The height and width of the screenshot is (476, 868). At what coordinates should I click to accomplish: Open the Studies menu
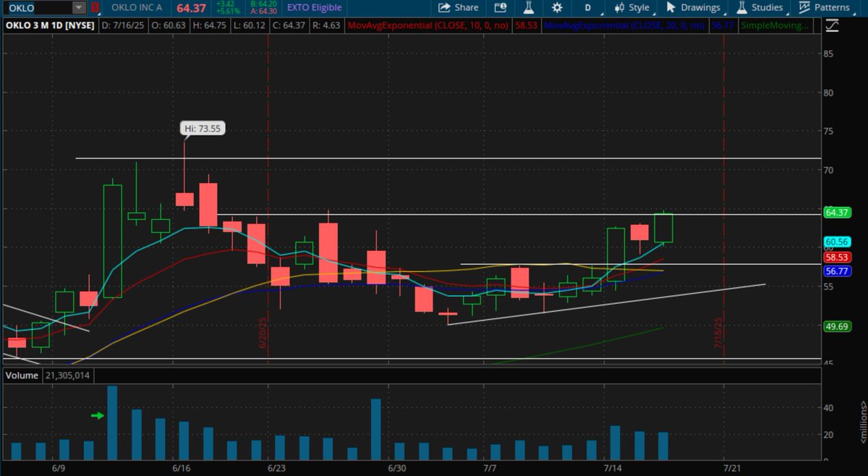point(759,8)
